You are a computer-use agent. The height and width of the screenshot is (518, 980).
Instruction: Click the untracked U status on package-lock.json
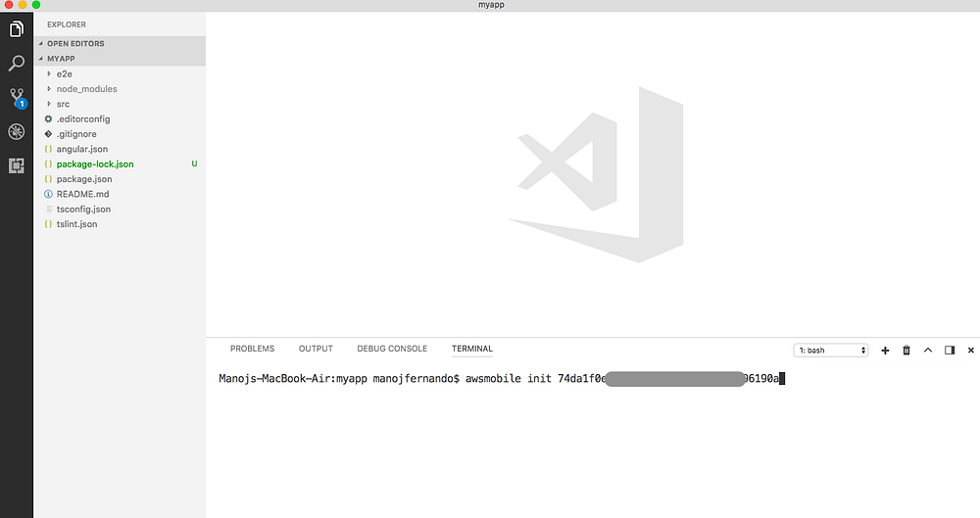point(194,164)
